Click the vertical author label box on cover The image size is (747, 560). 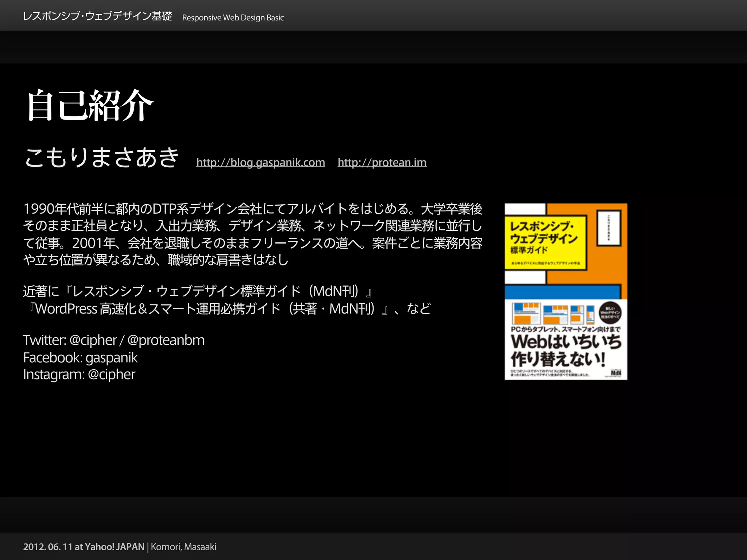pyautogui.click(x=608, y=228)
